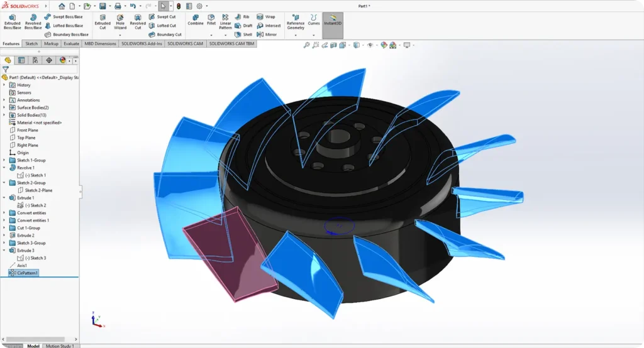
Task: Toggle the Instant3D button
Action: click(x=332, y=22)
